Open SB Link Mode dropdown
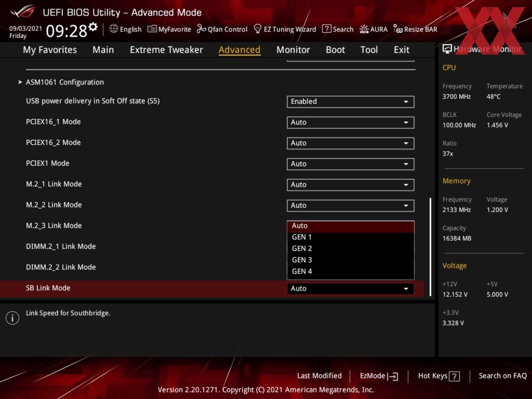 tap(350, 289)
